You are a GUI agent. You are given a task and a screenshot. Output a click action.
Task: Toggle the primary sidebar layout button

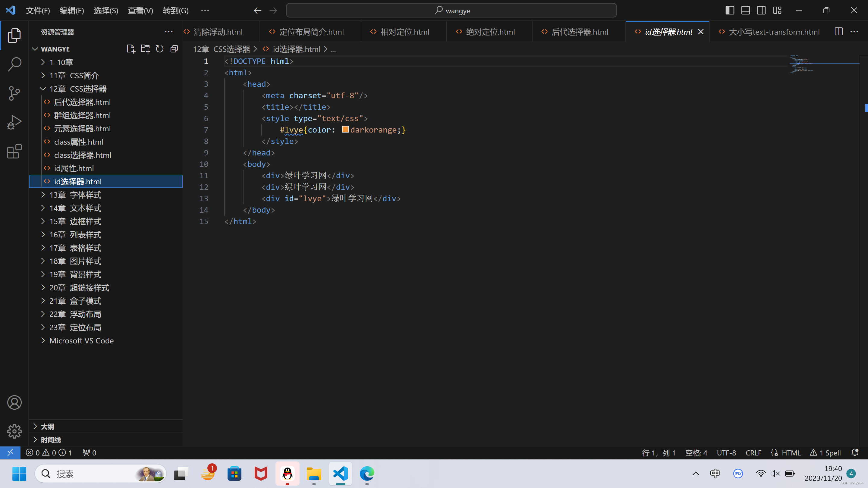click(x=729, y=11)
